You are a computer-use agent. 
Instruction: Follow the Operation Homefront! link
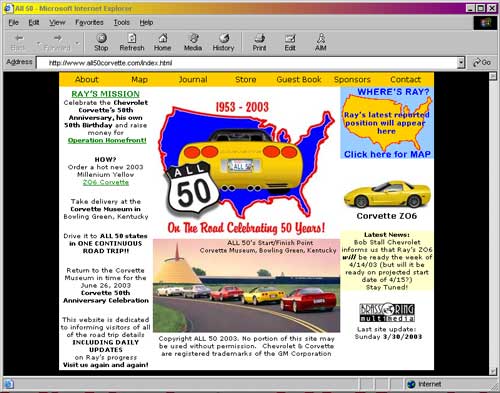pyautogui.click(x=107, y=140)
